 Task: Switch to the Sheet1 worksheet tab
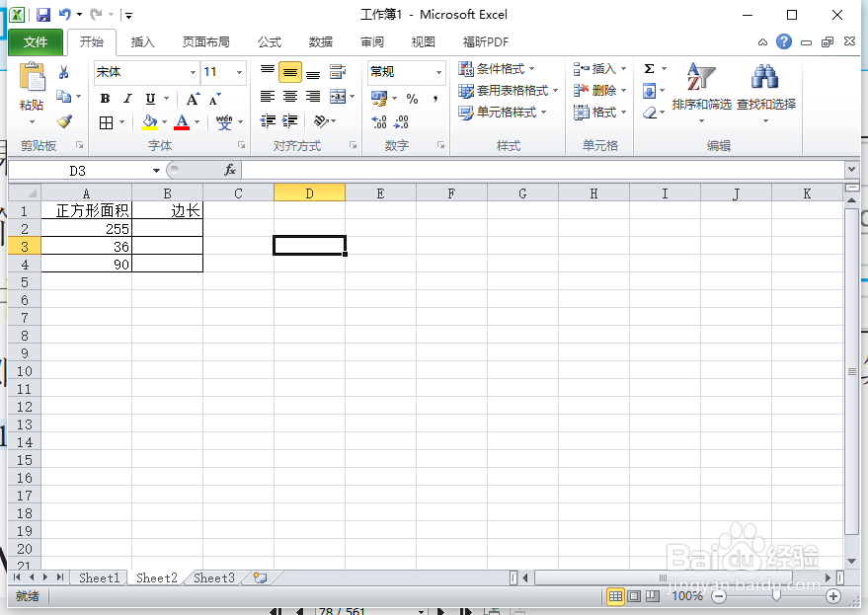point(99,577)
